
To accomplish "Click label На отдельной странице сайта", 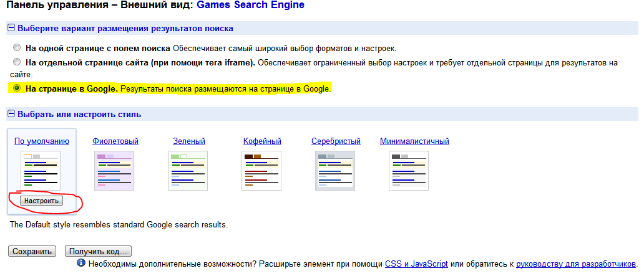I will click(140, 63).
